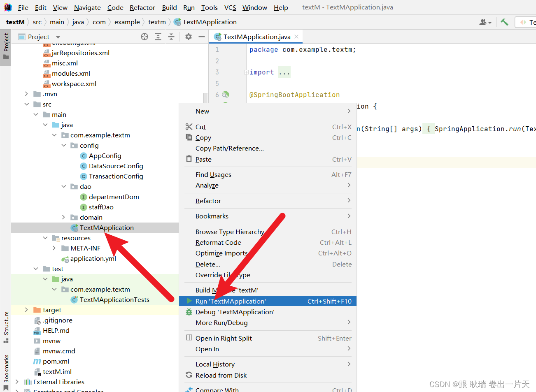The height and width of the screenshot is (392, 536).
Task: Click the run gutter icon at line 6
Action: (x=226, y=95)
